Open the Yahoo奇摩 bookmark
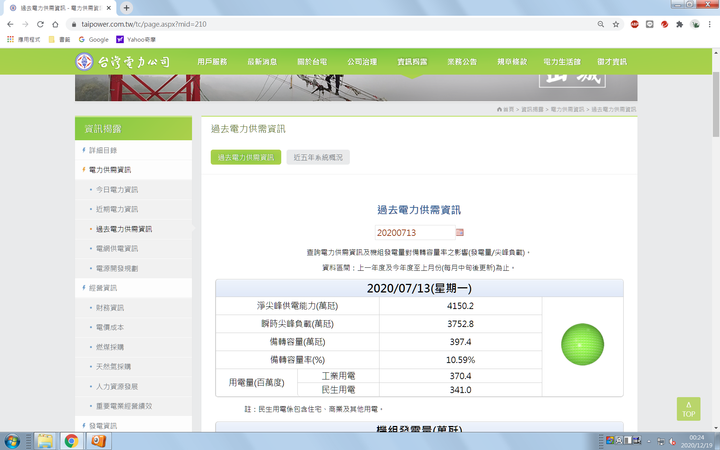Screen dimensions: 720x450 (136, 39)
